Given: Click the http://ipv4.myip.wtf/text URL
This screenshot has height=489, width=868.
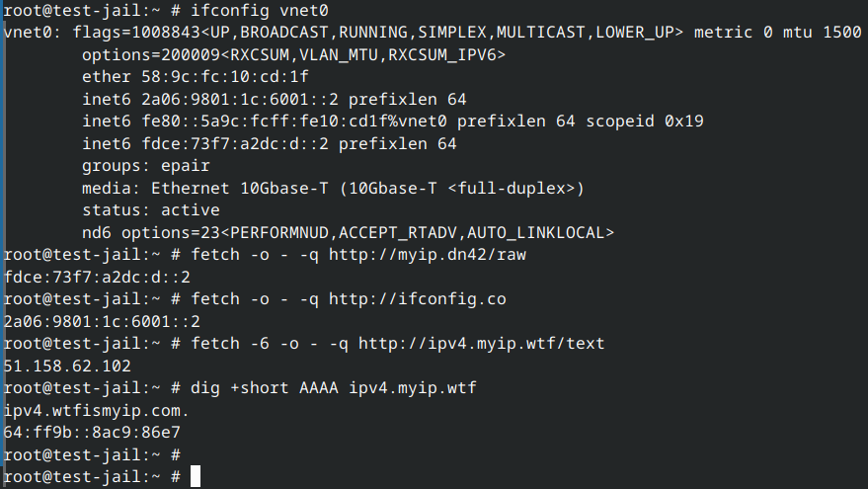Looking at the screenshot, I should (x=481, y=343).
